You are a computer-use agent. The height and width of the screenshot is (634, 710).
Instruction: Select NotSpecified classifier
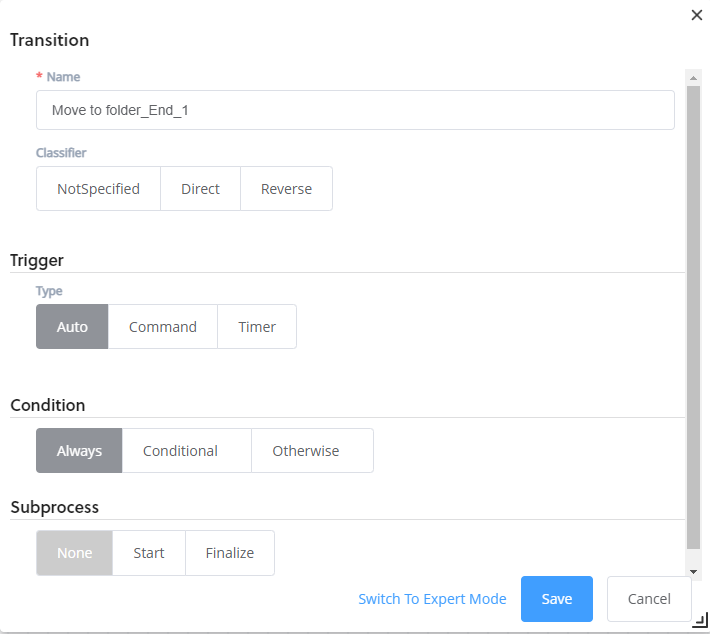tap(98, 188)
